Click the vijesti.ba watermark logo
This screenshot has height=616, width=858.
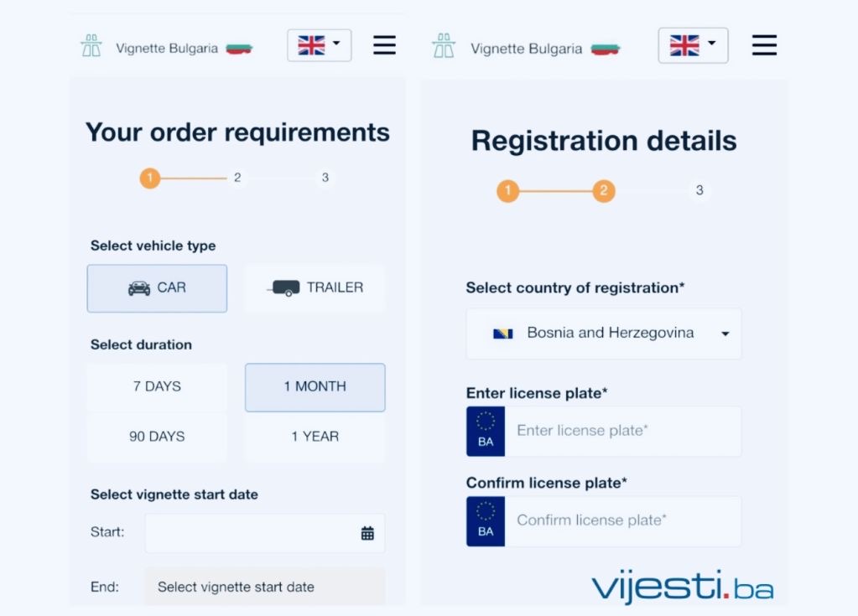click(682, 586)
